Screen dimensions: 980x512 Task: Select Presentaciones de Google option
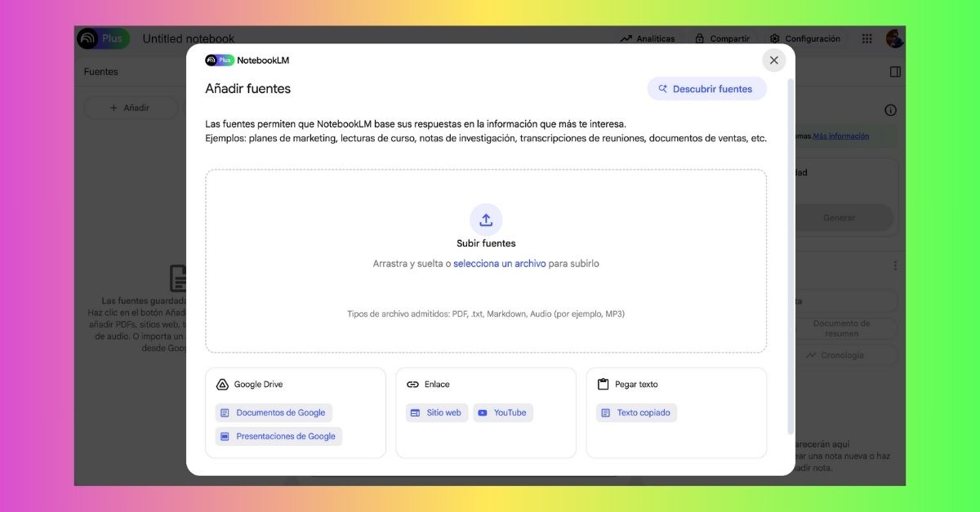click(278, 437)
